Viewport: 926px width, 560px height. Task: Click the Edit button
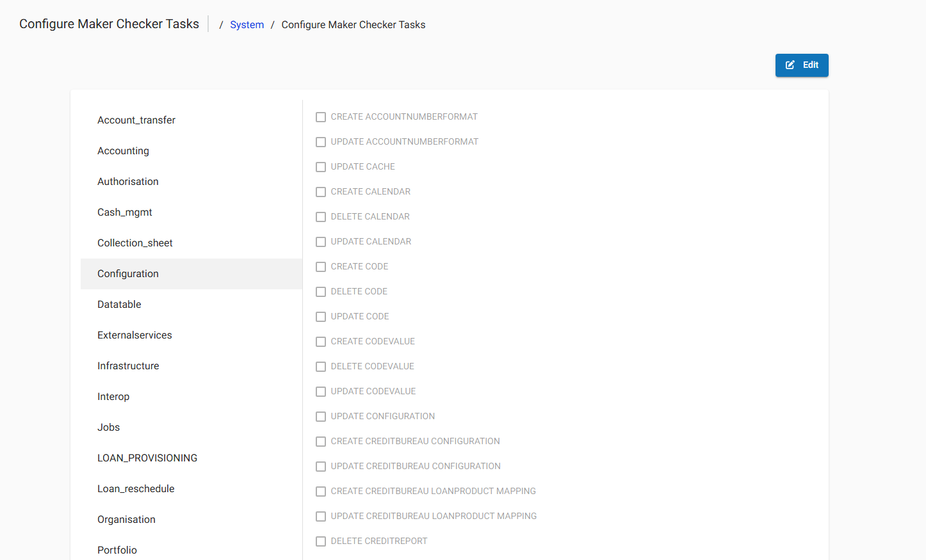click(x=802, y=65)
